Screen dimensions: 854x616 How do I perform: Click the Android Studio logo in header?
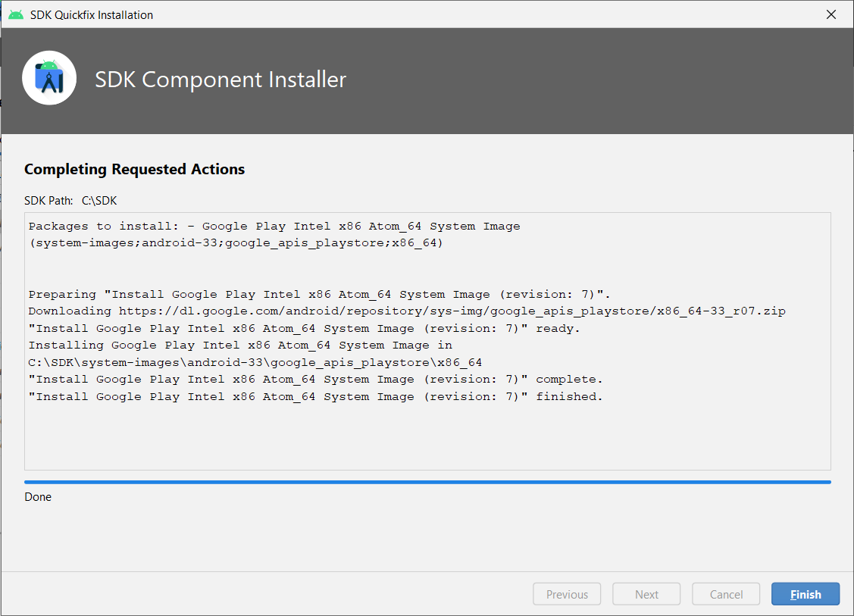pyautogui.click(x=49, y=78)
